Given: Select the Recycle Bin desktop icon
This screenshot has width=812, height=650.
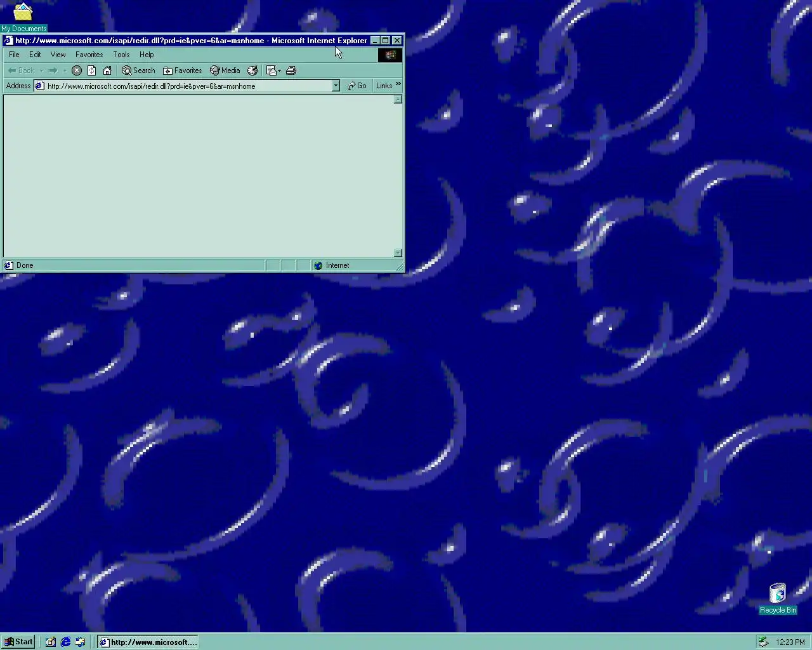Looking at the screenshot, I should (778, 599).
